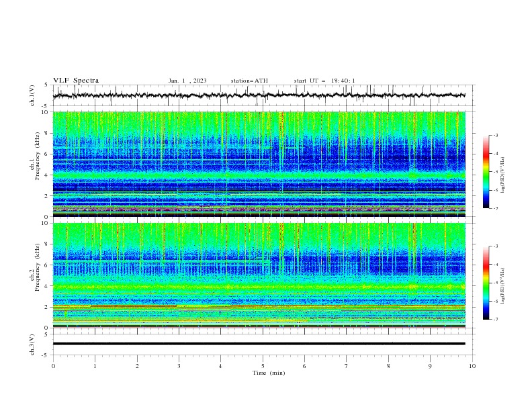Click time axis tick label "10"
Image resolution: width=532 pixels, height=411 pixels.
tap(472, 366)
